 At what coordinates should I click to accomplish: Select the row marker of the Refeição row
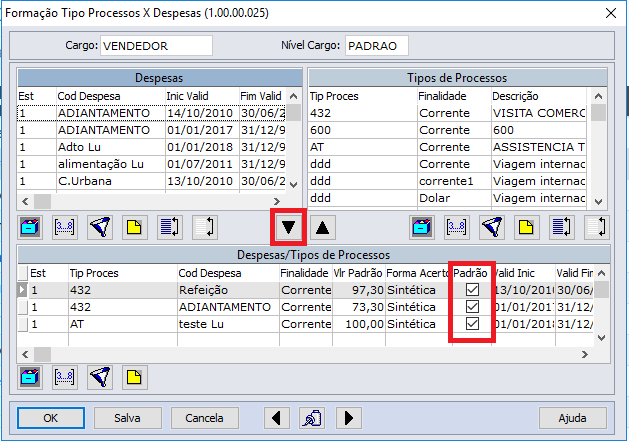pyautogui.click(x=22, y=290)
